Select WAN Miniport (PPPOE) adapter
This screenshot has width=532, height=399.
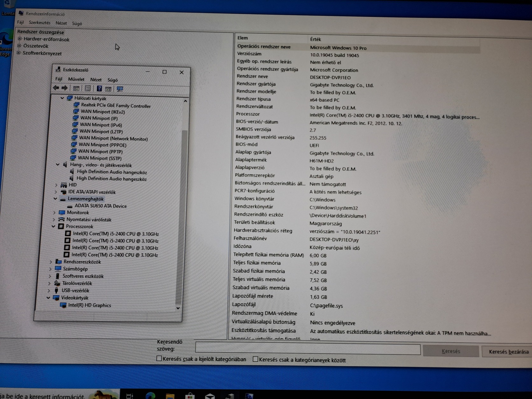[102, 145]
